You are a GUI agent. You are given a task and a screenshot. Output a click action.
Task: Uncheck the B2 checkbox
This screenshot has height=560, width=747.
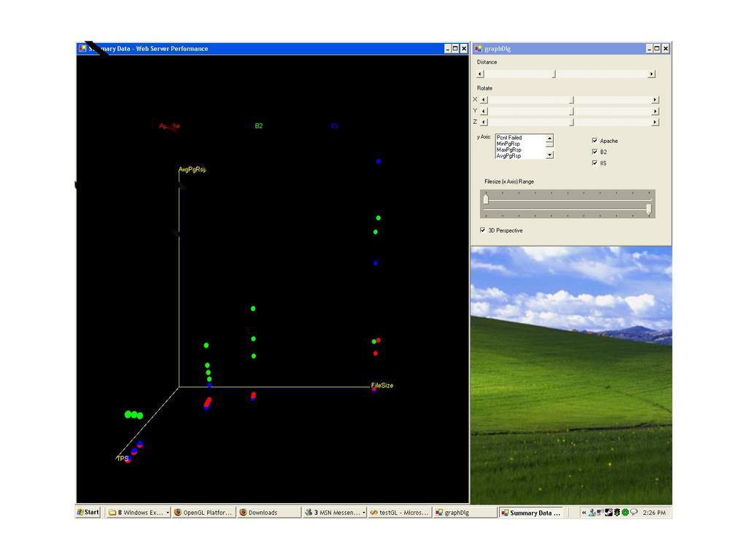pyautogui.click(x=595, y=152)
